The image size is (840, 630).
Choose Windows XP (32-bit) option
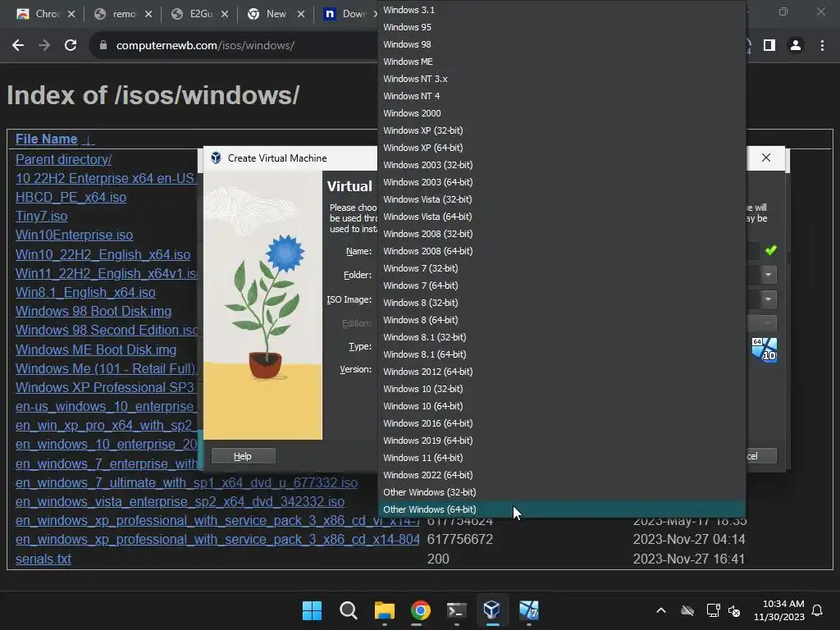[561, 130]
